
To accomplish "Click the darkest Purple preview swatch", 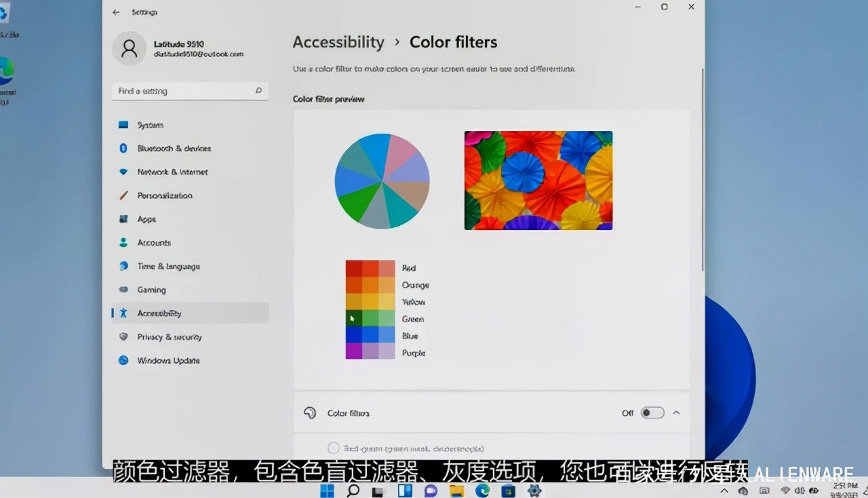I will pyautogui.click(x=353, y=351).
